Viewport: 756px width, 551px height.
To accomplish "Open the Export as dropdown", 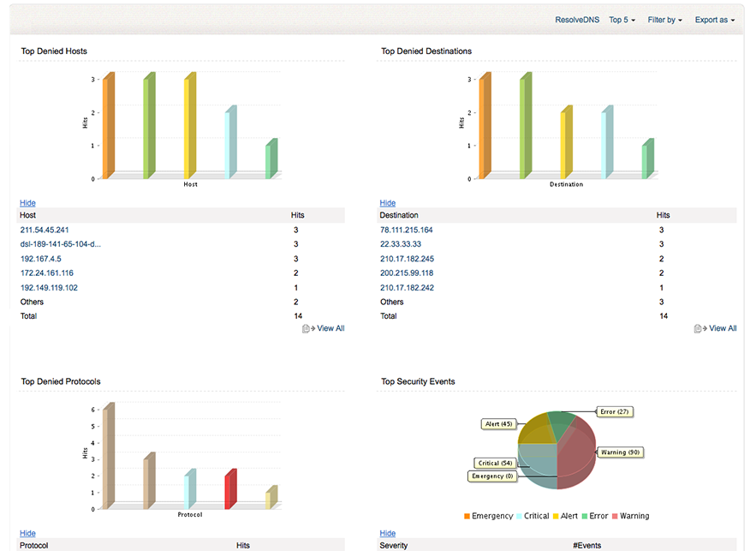I will click(x=715, y=20).
